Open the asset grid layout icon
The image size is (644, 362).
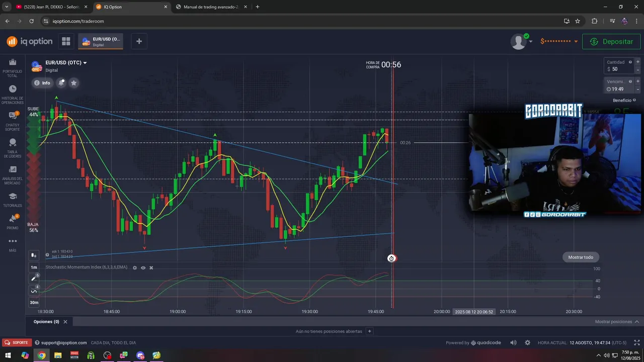[x=66, y=41]
